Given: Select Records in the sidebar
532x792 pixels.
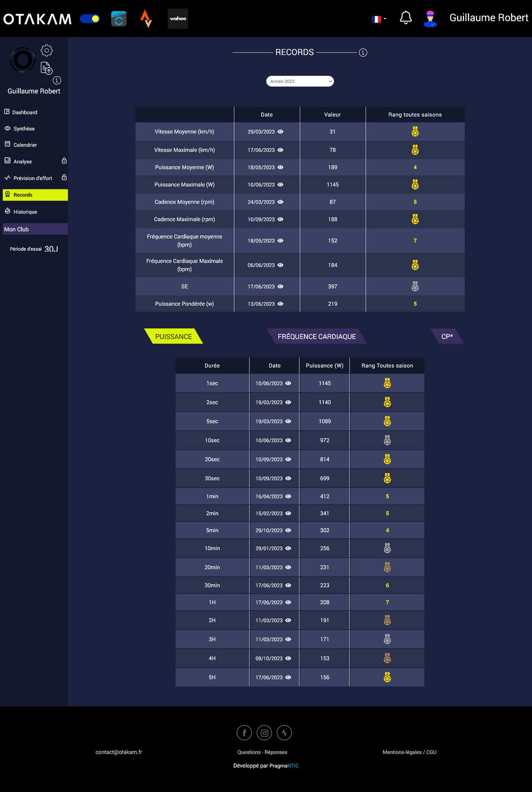Looking at the screenshot, I should [35, 195].
